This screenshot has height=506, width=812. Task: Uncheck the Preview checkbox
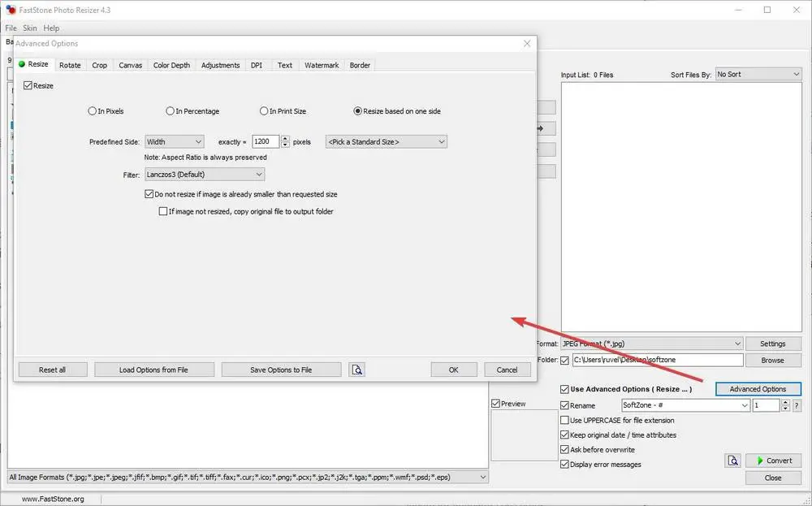point(495,404)
